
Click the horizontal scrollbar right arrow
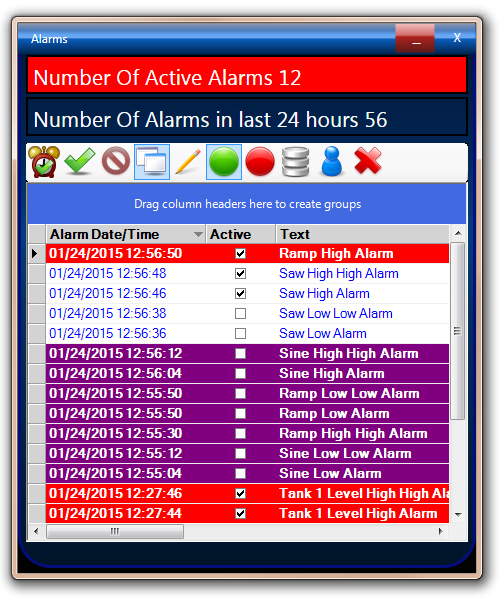(441, 531)
